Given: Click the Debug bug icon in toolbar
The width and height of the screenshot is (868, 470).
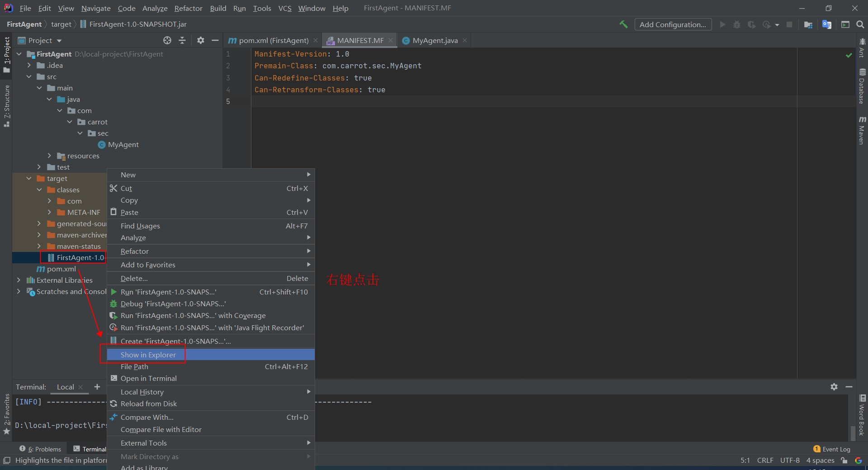Looking at the screenshot, I should (737, 24).
